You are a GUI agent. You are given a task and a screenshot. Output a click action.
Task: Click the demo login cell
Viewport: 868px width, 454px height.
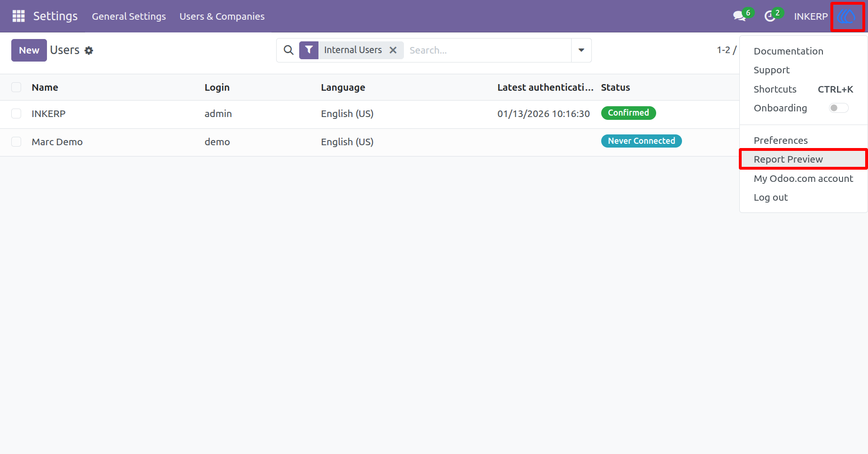coord(217,142)
